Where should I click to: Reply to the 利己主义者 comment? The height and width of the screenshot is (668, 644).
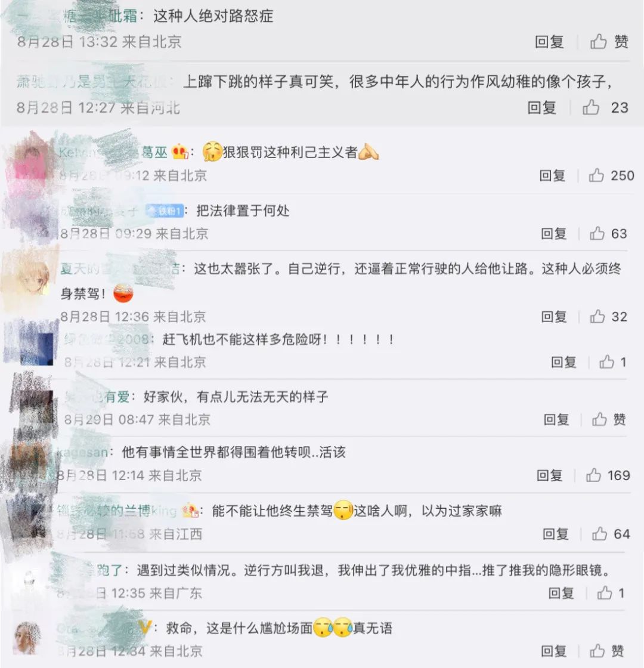point(552,175)
